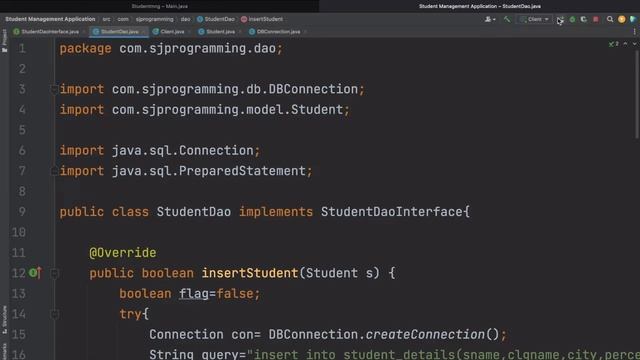Collapse insertStudent method fold at line 12

click(x=54, y=273)
